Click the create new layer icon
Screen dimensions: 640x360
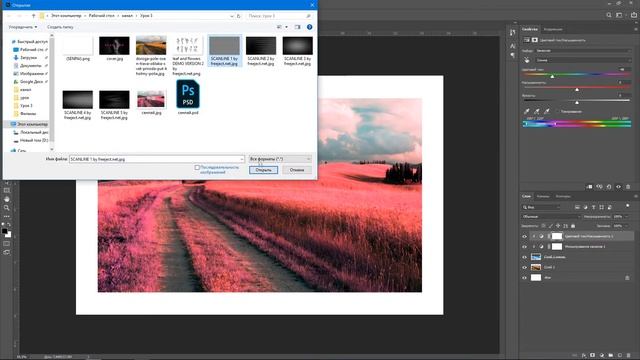tap(620, 356)
